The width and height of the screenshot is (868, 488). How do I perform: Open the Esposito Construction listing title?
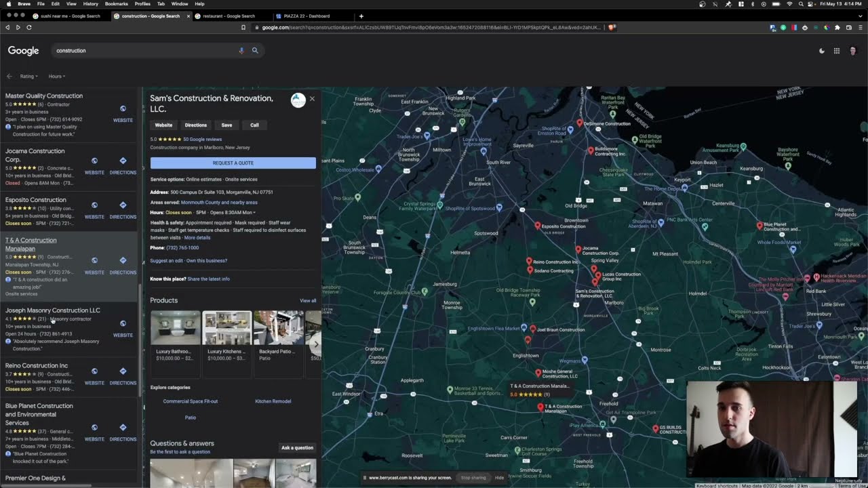pyautogui.click(x=36, y=200)
